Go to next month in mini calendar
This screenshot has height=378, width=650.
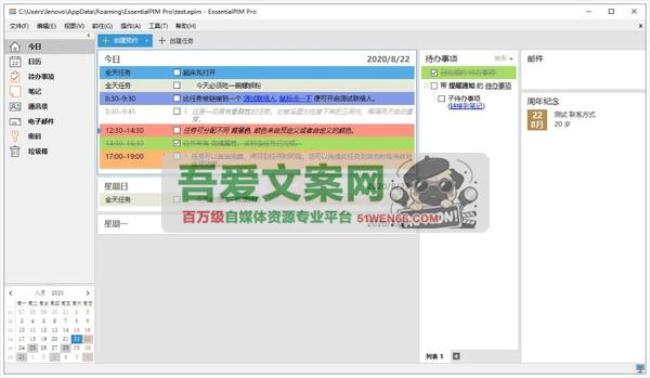pyautogui.click(x=87, y=293)
